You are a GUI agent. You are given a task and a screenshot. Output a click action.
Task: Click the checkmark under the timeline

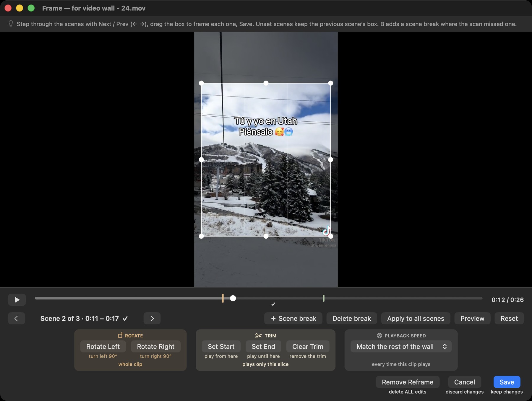273,304
